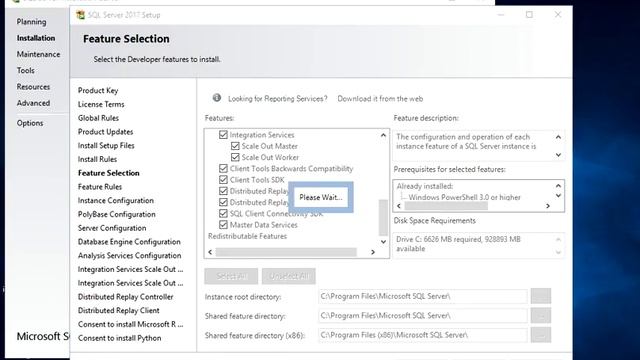Browse for the shared feature directory

pyautogui.click(x=541, y=316)
